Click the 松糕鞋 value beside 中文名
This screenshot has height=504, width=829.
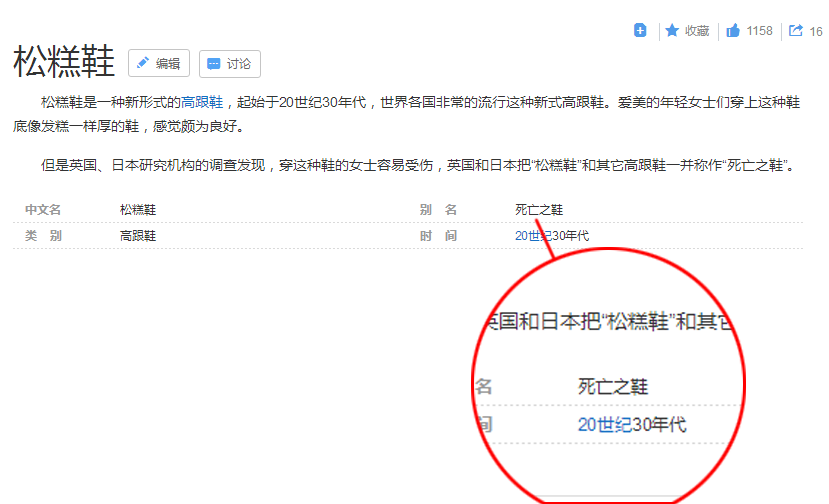click(138, 210)
